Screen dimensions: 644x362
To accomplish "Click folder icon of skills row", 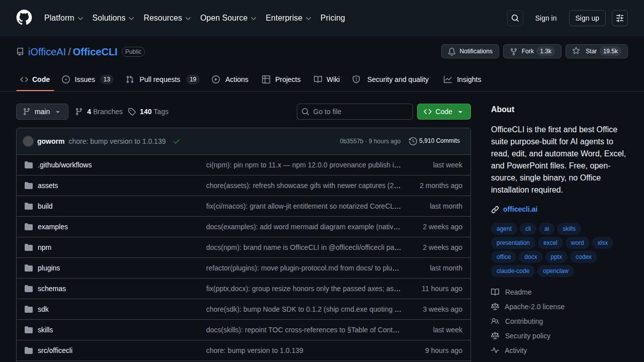I will tap(29, 330).
